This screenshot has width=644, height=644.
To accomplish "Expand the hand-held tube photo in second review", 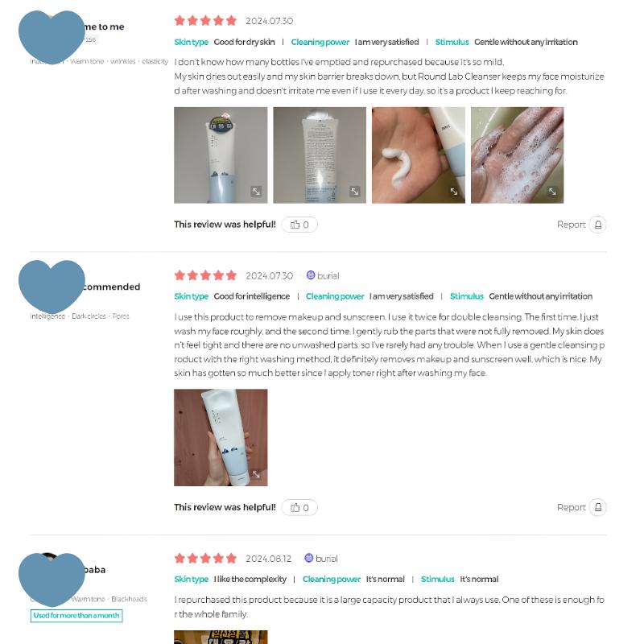I will [x=256, y=474].
